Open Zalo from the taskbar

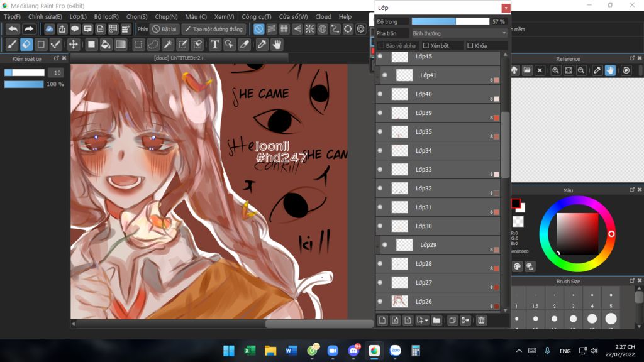[x=395, y=351]
